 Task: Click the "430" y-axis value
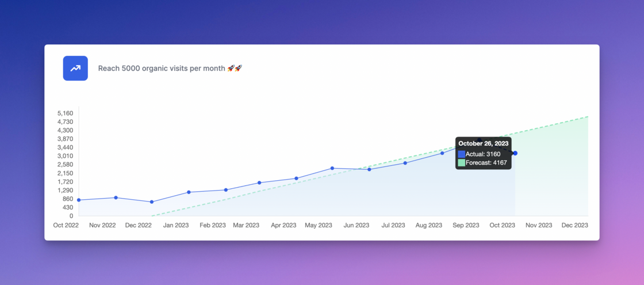tap(68, 207)
